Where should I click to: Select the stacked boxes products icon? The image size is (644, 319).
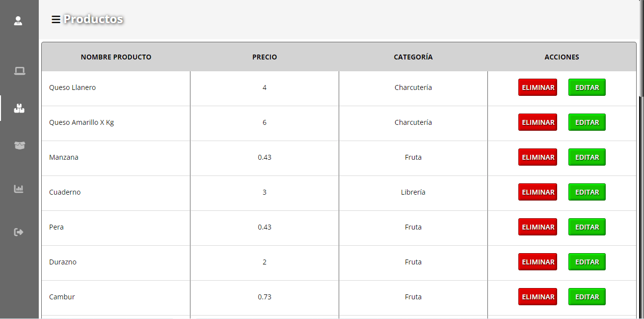click(x=19, y=109)
